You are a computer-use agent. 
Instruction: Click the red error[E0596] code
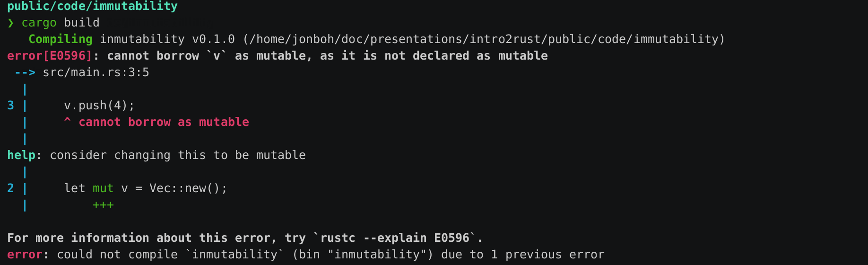click(x=50, y=56)
